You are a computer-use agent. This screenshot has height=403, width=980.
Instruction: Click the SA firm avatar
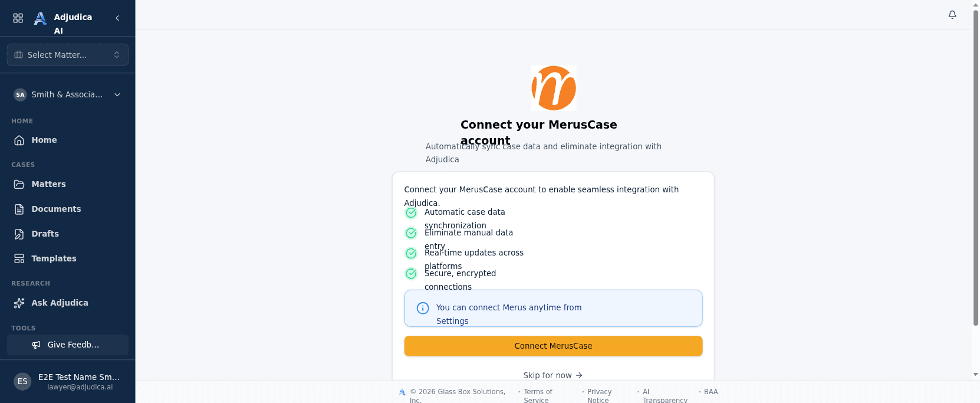coord(21,94)
